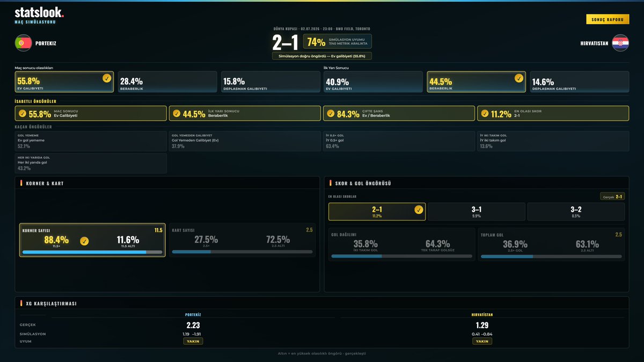The height and width of the screenshot is (362, 644).
Task: Click the Portugal flag icon
Action: tap(23, 43)
